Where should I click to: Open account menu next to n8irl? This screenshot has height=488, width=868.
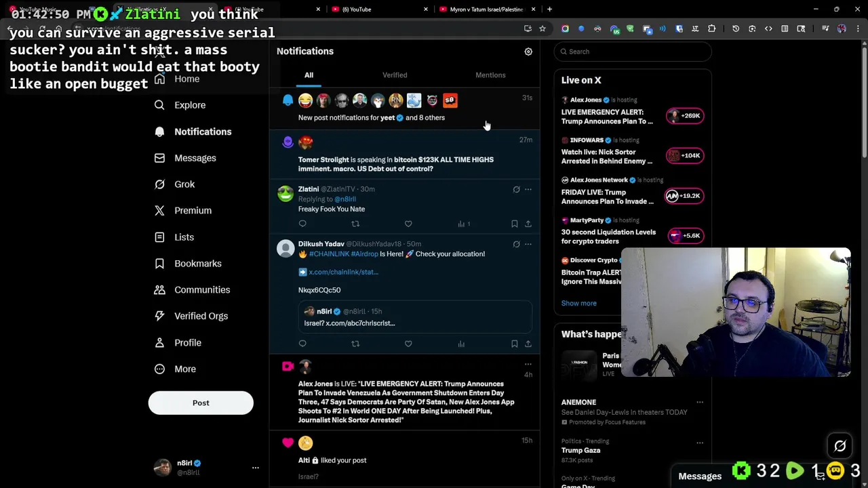click(x=256, y=468)
